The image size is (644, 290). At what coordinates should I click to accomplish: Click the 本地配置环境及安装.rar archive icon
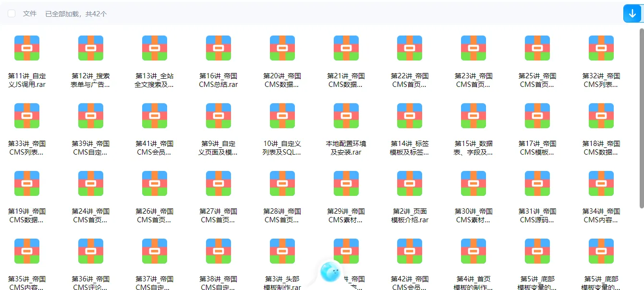click(346, 115)
